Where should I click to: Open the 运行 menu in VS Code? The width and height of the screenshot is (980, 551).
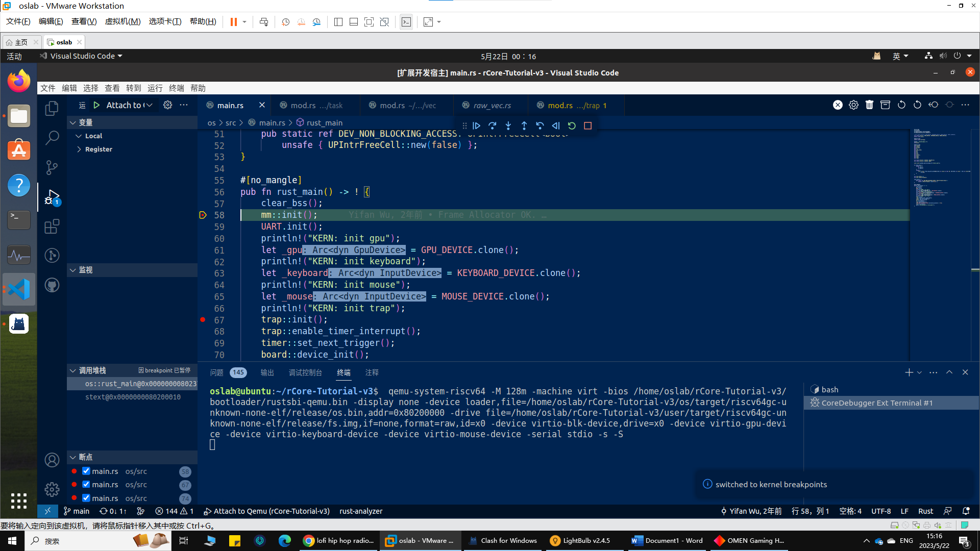coord(155,88)
